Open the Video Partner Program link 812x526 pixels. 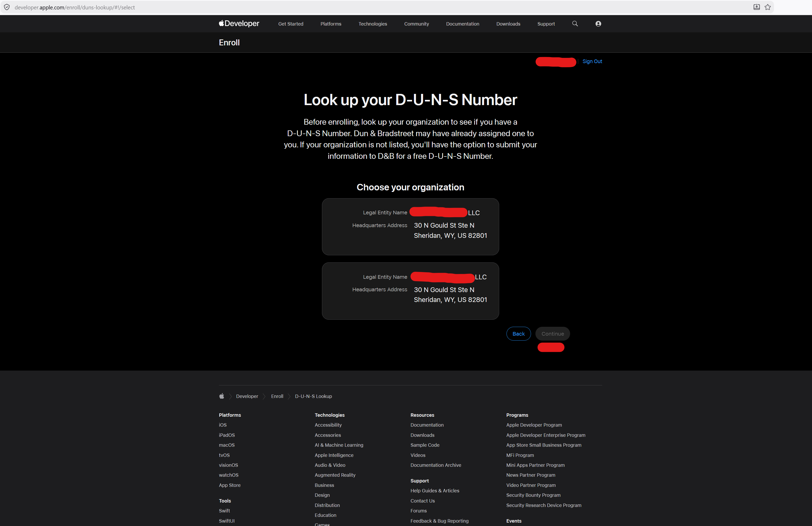531,485
